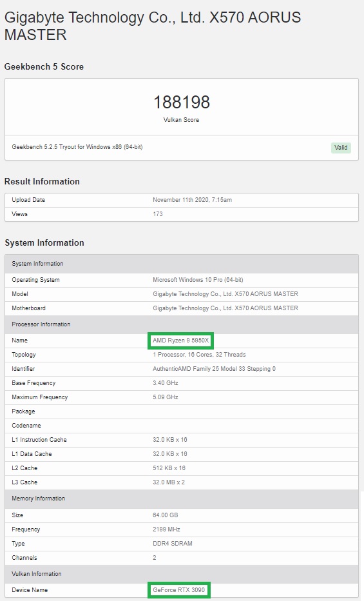Click the Identifier label
364x603 pixels.
23,369
